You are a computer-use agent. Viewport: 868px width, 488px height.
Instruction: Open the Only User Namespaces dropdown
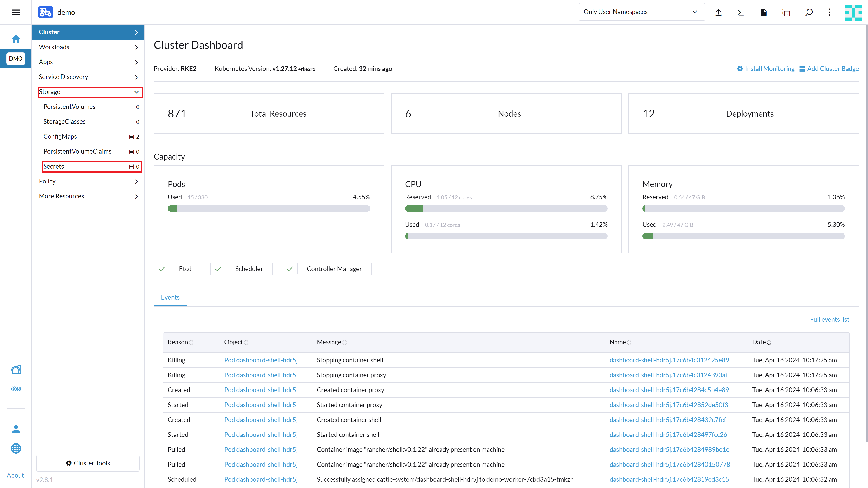641,12
